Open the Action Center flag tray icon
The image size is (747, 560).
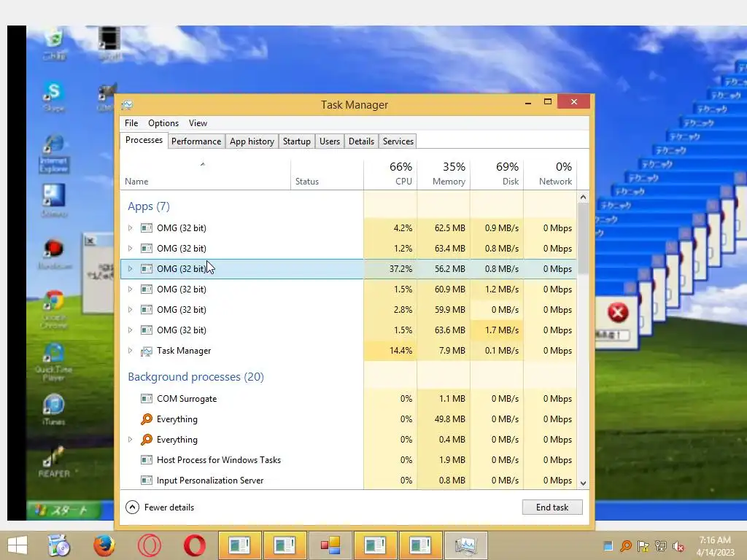point(643,545)
